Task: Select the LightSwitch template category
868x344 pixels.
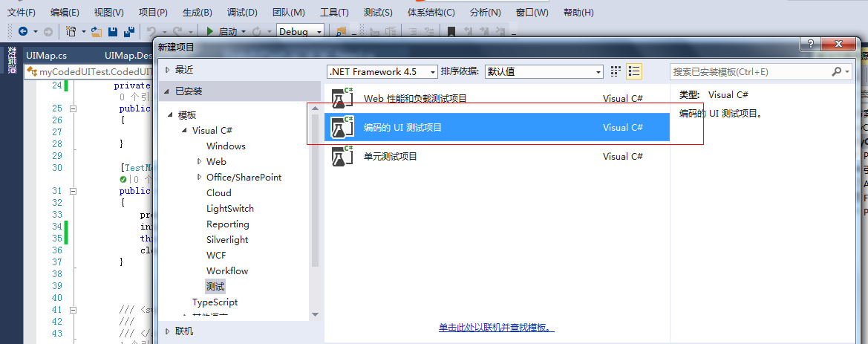Action: (230, 208)
